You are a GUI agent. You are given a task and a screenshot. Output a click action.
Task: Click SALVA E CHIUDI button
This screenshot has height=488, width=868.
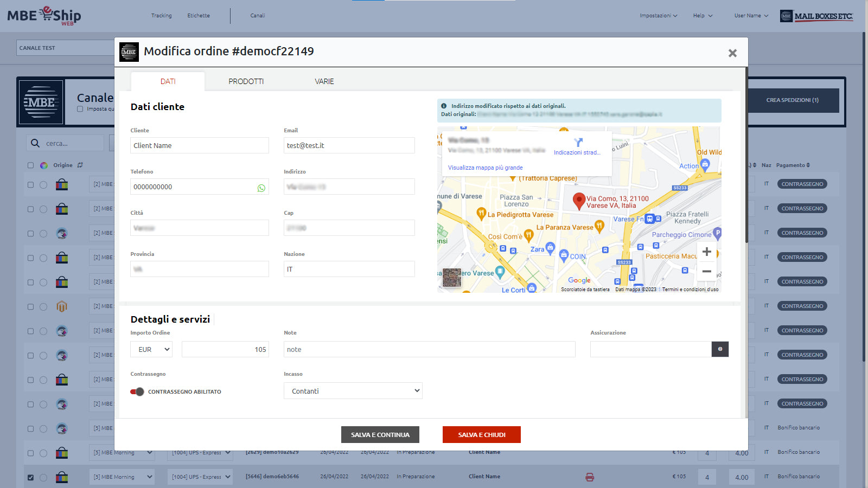482,435
